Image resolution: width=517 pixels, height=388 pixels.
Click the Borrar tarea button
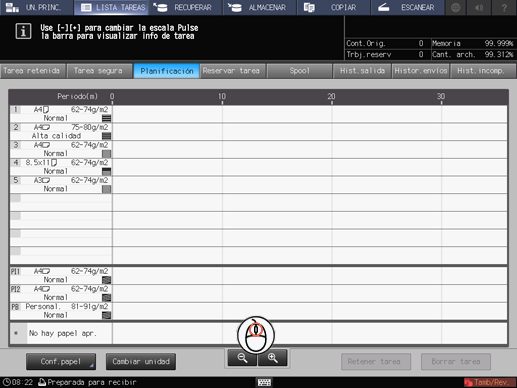pyautogui.click(x=456, y=362)
